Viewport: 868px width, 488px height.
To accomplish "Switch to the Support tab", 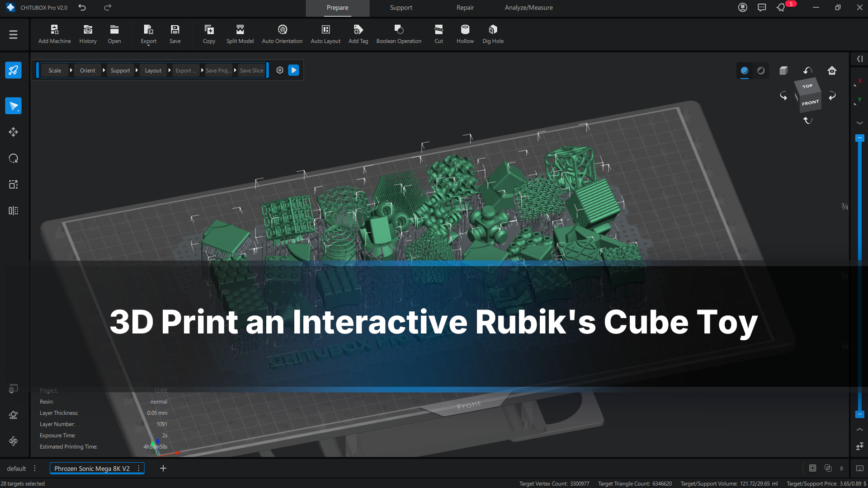I will point(401,8).
